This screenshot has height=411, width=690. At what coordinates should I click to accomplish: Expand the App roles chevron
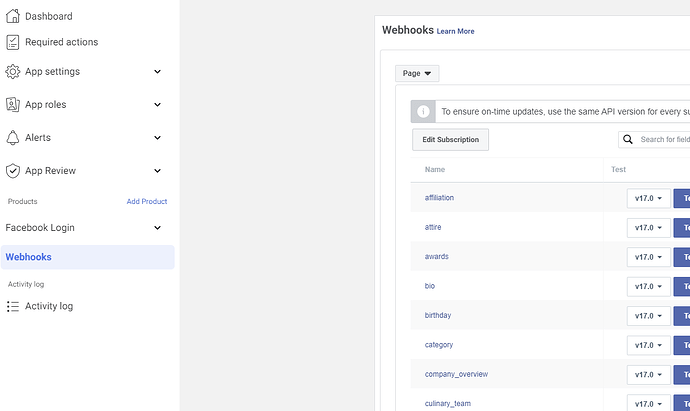click(x=158, y=105)
